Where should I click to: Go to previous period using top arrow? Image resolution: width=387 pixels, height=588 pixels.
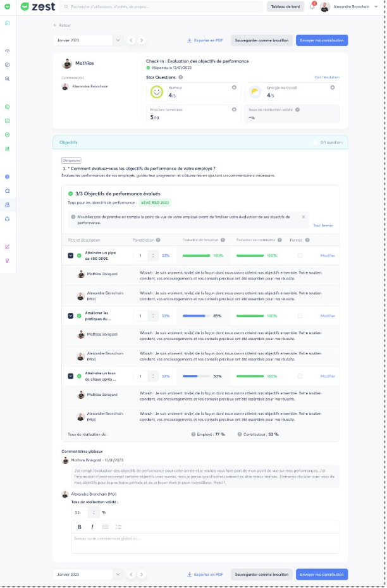[x=131, y=40]
